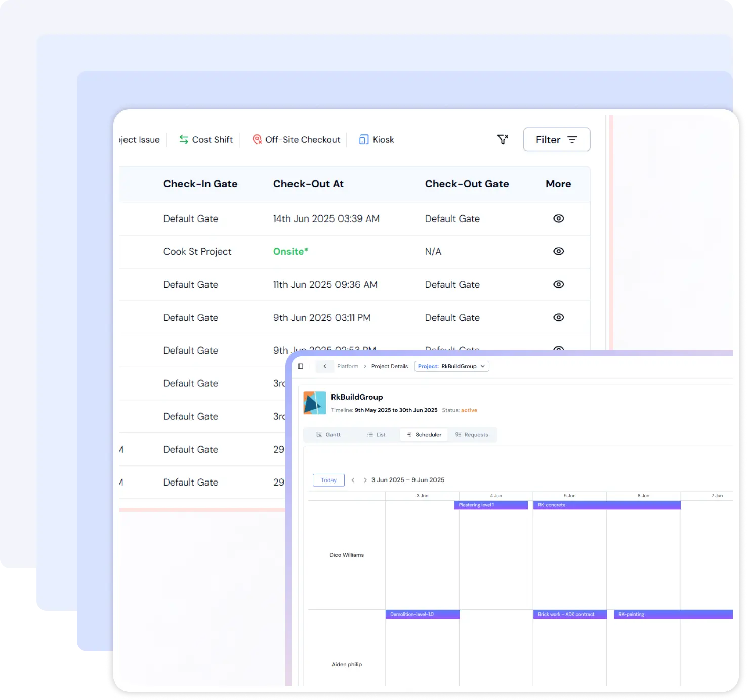747x700 pixels.
Task: Click the 14th Jun 2025 03:39 AM cell
Action: 326,218
